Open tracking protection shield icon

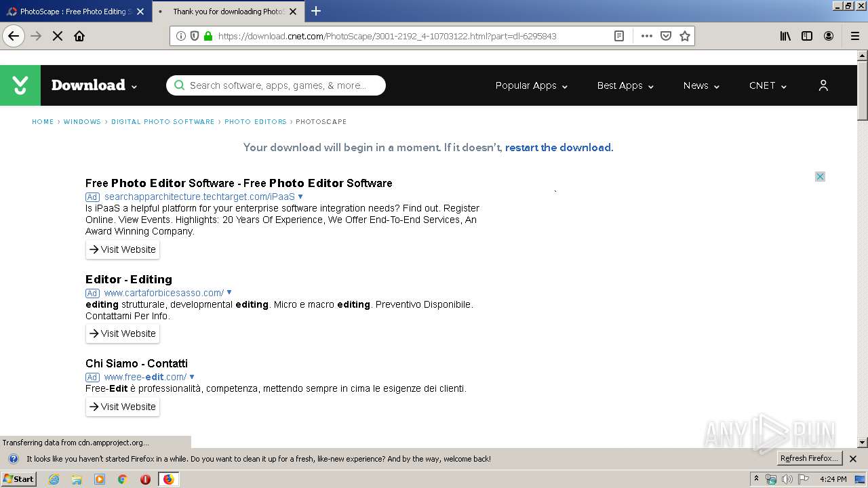pyautogui.click(x=195, y=36)
